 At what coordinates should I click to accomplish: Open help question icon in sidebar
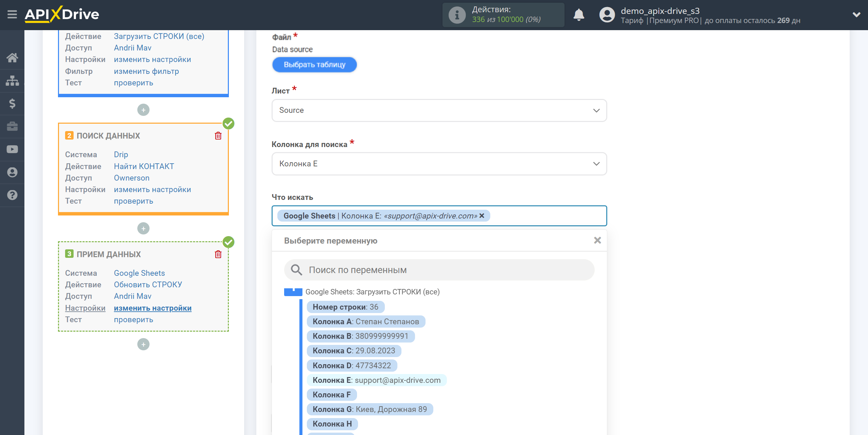[x=12, y=195]
